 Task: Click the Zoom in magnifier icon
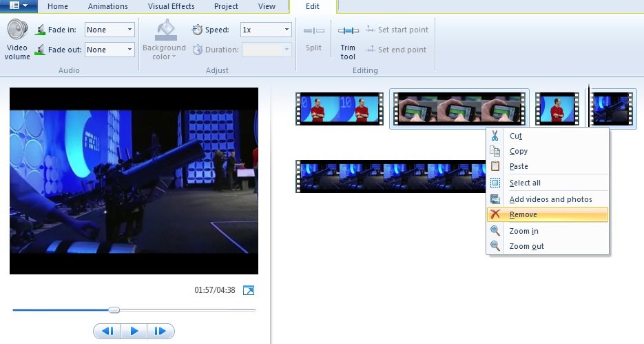coord(495,230)
